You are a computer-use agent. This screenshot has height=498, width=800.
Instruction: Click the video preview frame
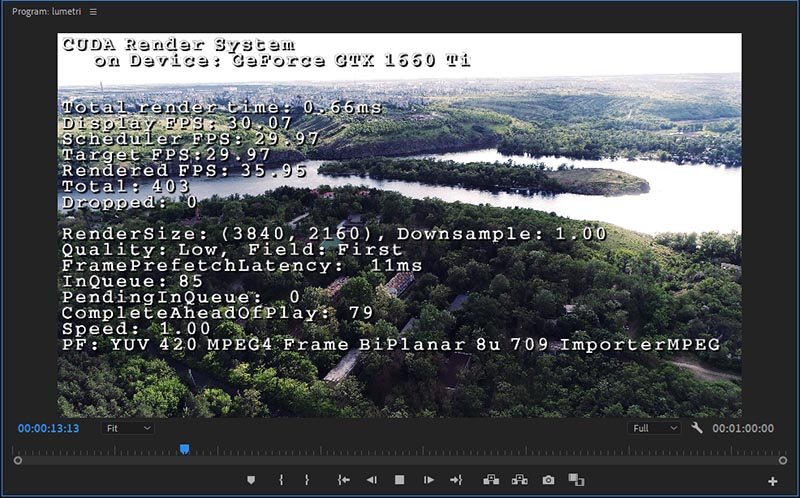399,225
